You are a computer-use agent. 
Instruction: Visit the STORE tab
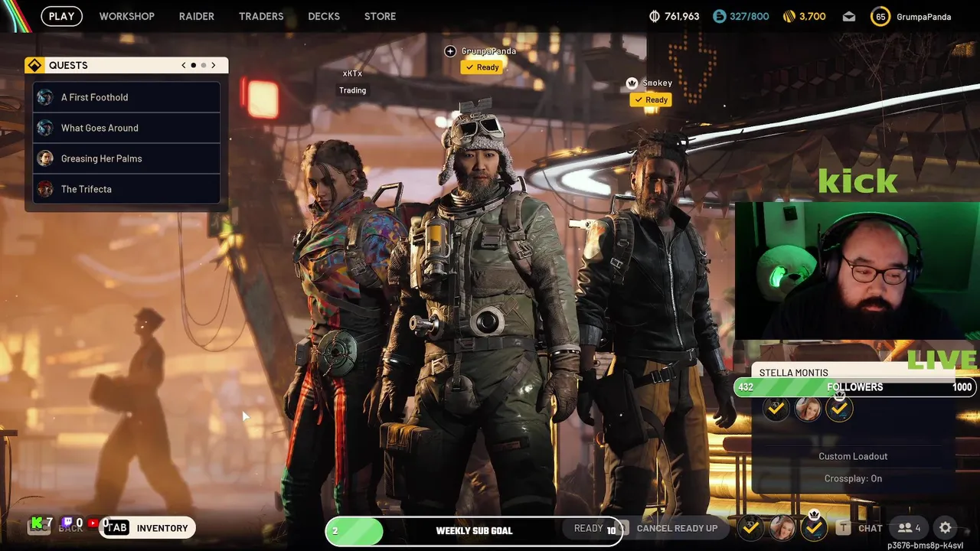tap(381, 16)
